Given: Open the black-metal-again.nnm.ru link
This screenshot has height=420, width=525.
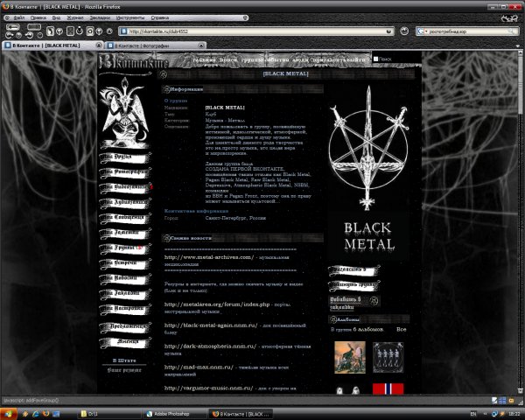Looking at the screenshot, I should [211, 325].
